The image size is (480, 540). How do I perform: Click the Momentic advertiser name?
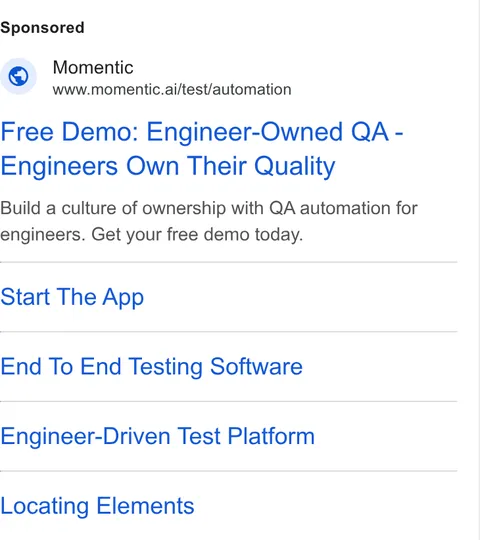coord(93,67)
